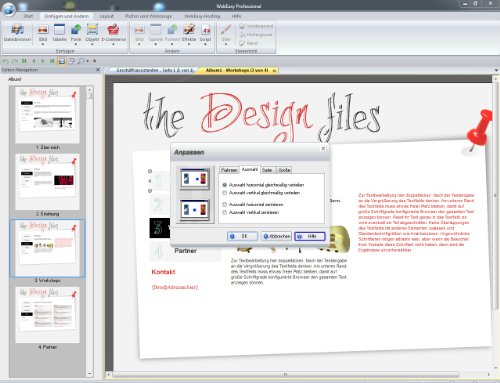Click the save icon in quick toolbar
The width and height of the screenshot is (500, 383).
62,61
